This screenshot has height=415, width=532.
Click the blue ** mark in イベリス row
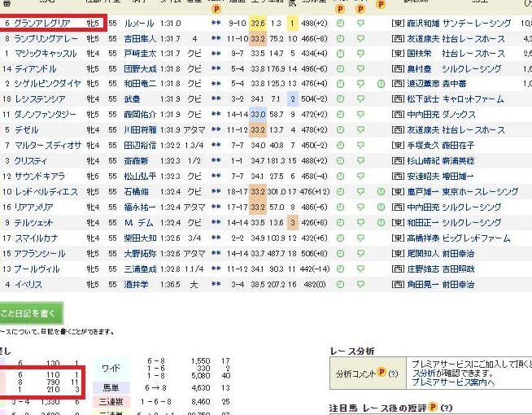[x=216, y=285]
